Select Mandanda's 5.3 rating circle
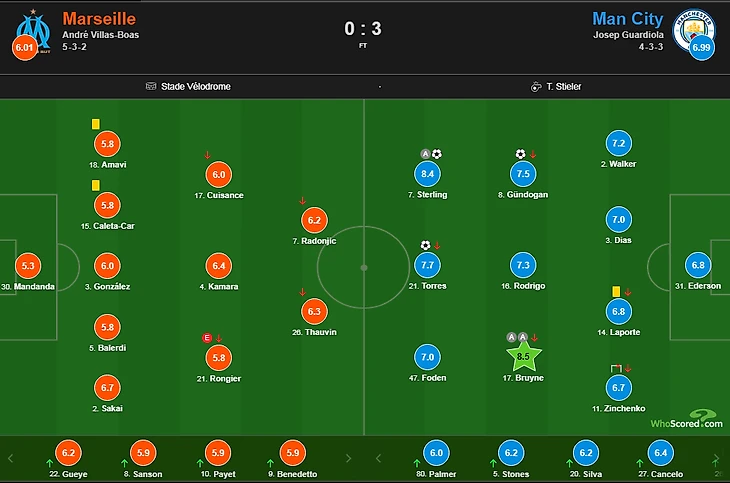Image resolution: width=730 pixels, height=483 pixels. tap(28, 265)
